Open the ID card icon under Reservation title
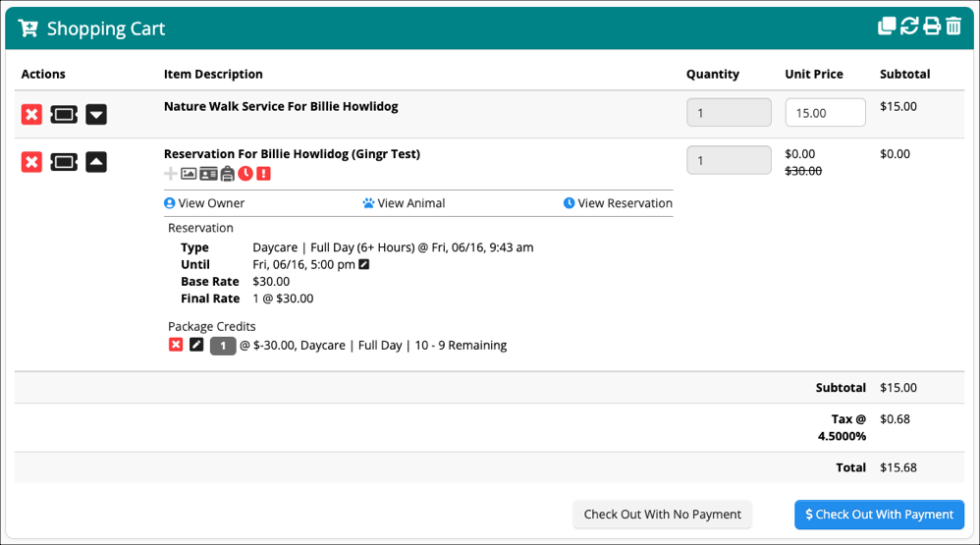Viewport: 980px width, 545px height. (x=208, y=174)
